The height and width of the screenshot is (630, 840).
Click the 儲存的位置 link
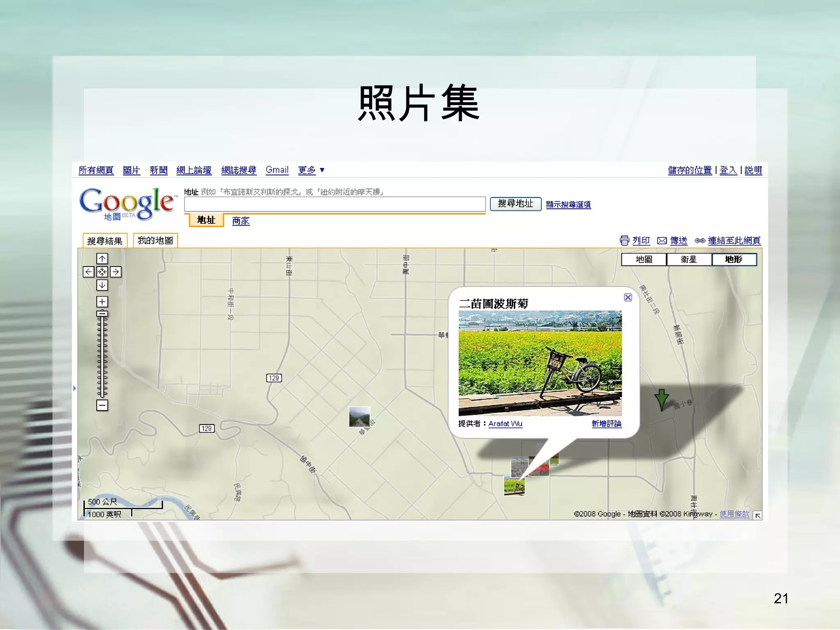[x=690, y=170]
